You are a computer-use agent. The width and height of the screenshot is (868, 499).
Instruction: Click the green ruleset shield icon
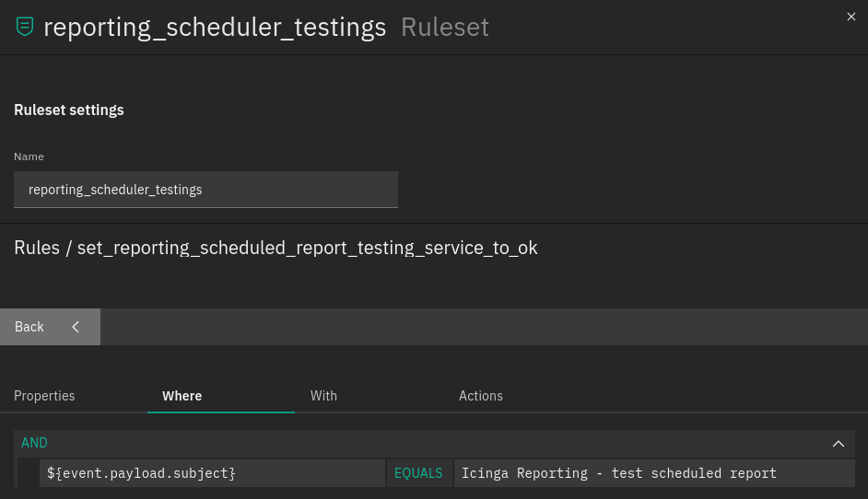click(24, 27)
